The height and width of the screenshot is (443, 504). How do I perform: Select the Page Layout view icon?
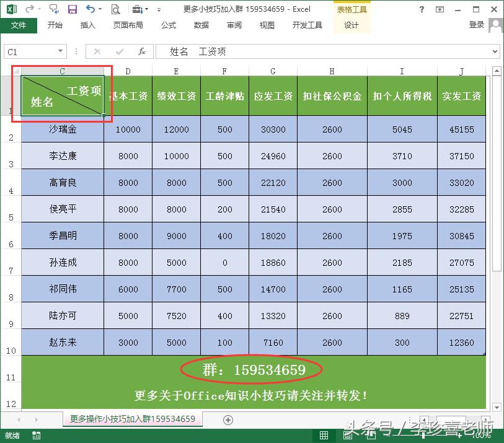tap(347, 434)
